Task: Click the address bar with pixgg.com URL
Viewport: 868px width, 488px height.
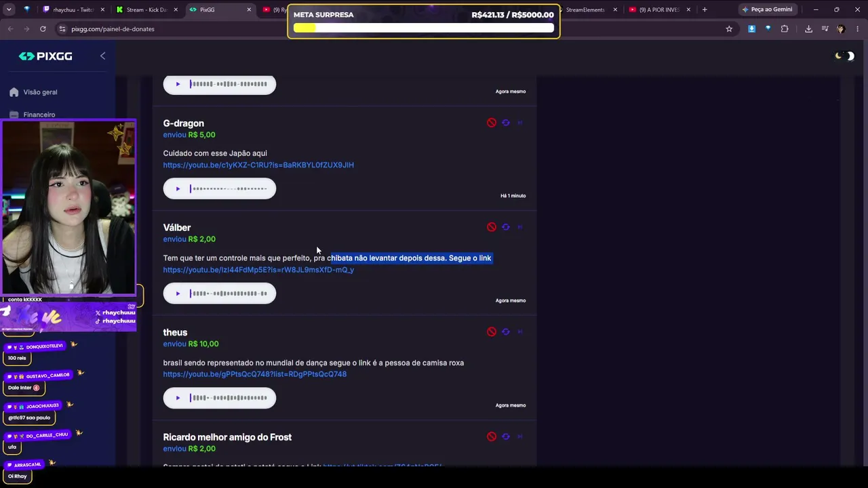Action: 393,29
